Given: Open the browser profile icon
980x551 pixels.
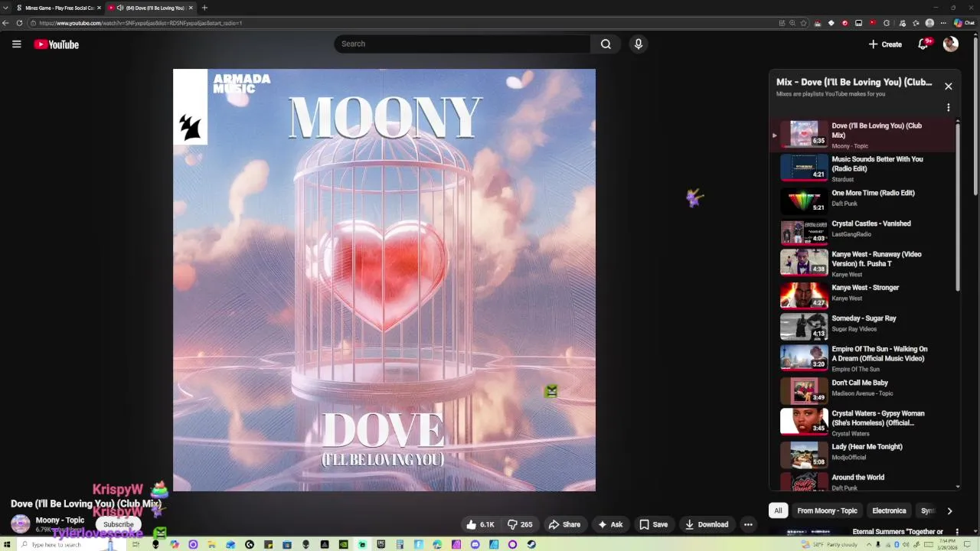Looking at the screenshot, I should click(929, 23).
